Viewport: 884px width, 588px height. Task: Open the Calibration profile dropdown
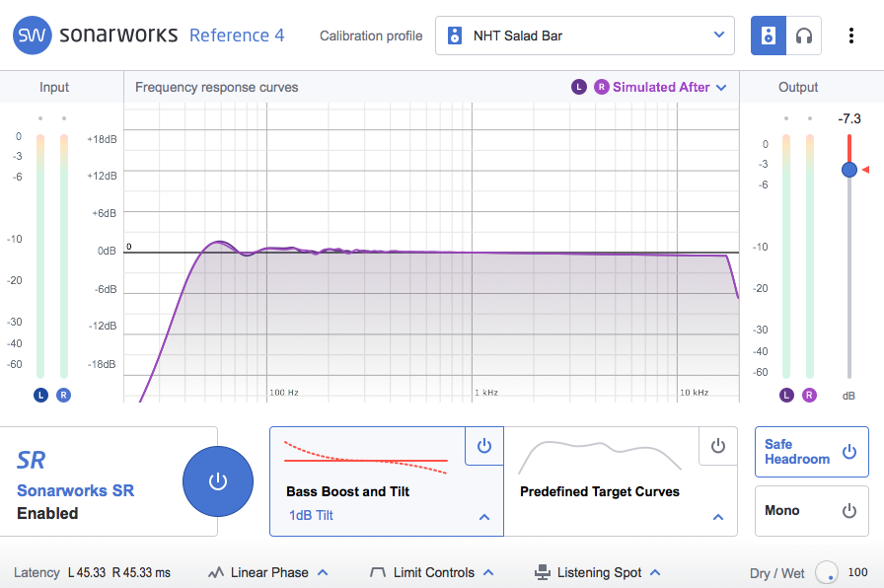585,36
